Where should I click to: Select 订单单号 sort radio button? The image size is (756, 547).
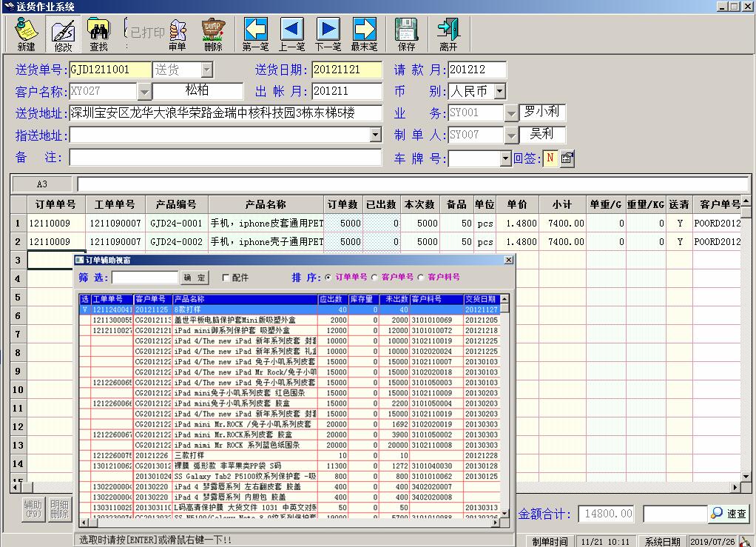328,278
